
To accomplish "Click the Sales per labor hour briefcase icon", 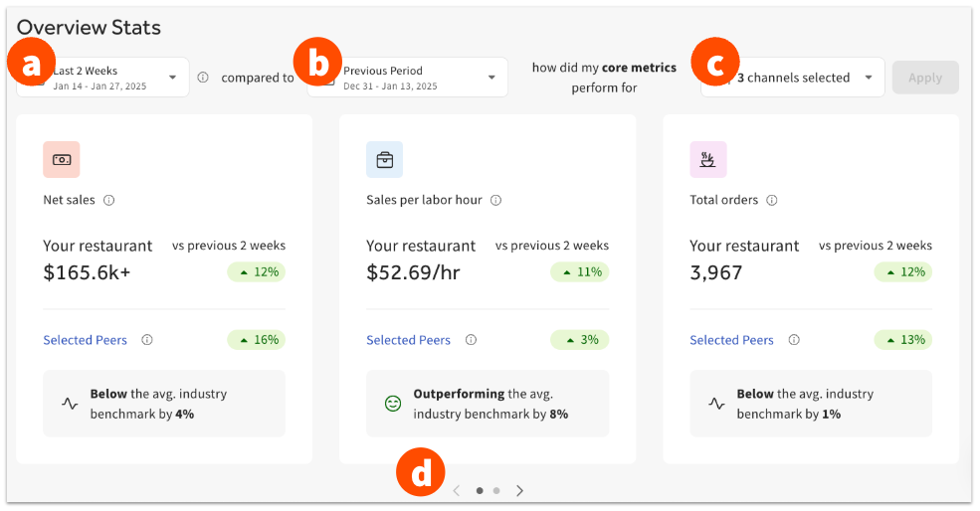I will (x=384, y=159).
